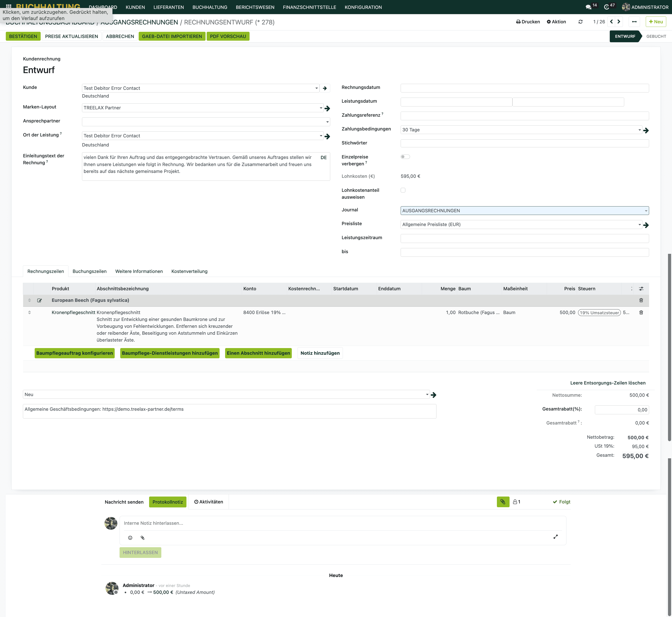672x617 pixels.
Task: Click the refresh record icon
Action: click(x=580, y=22)
